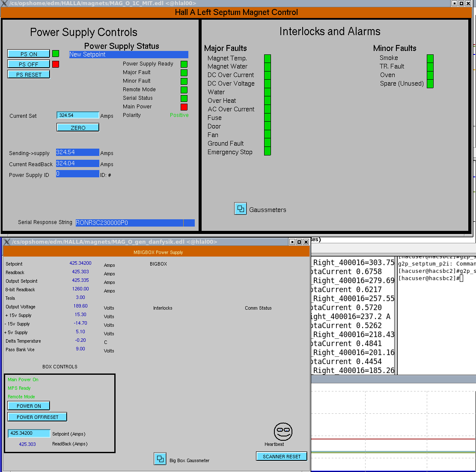The width and height of the screenshot is (476, 472).
Task: Click Remote Mode status in Box Controls
Action: (x=21, y=397)
